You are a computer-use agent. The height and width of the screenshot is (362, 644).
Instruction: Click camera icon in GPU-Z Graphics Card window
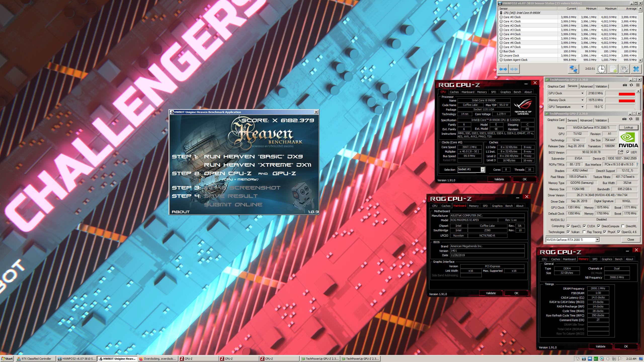624,119
